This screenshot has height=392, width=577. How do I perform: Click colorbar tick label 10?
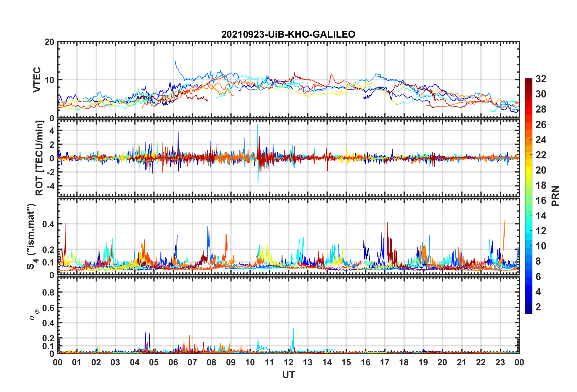click(x=541, y=246)
